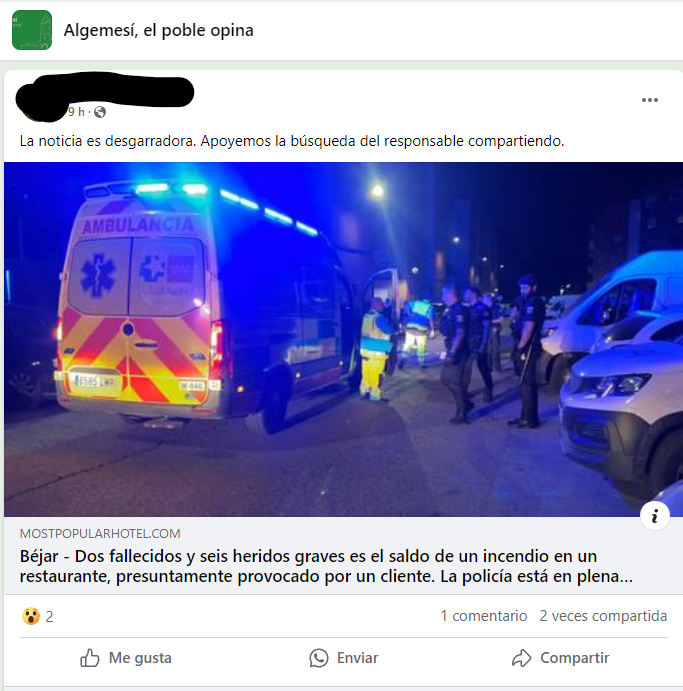Click the thumbs-up Me gusta icon

pos(89,658)
